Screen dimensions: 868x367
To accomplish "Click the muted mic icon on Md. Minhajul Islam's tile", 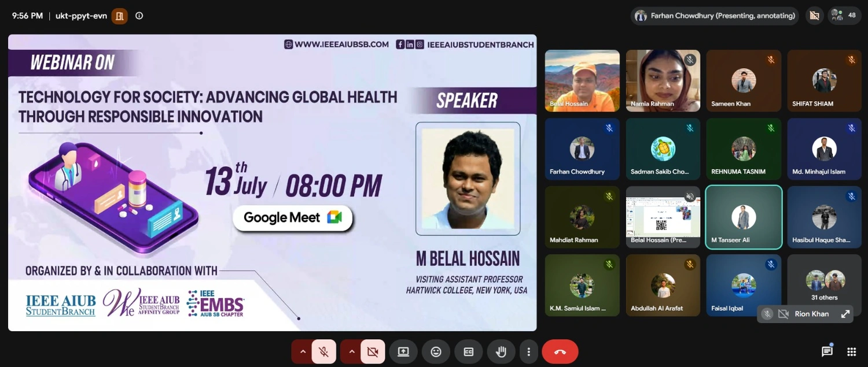I will point(851,128).
